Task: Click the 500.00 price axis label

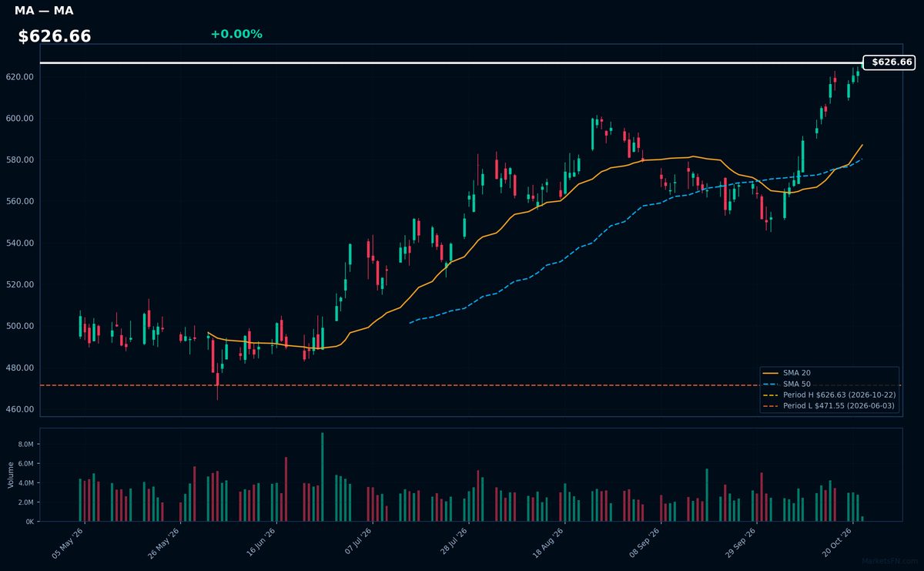Action: coord(20,327)
